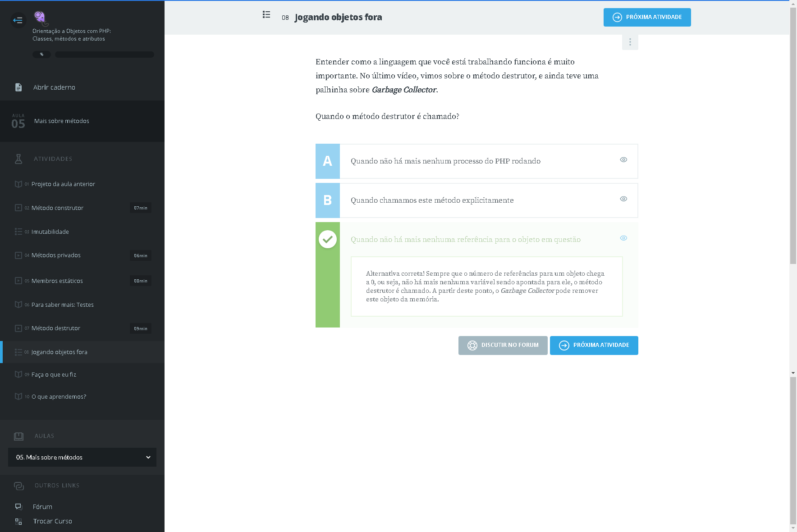This screenshot has height=532, width=797.
Task: Open activity 09 Faça o que eu fiz
Action: [x=54, y=375]
